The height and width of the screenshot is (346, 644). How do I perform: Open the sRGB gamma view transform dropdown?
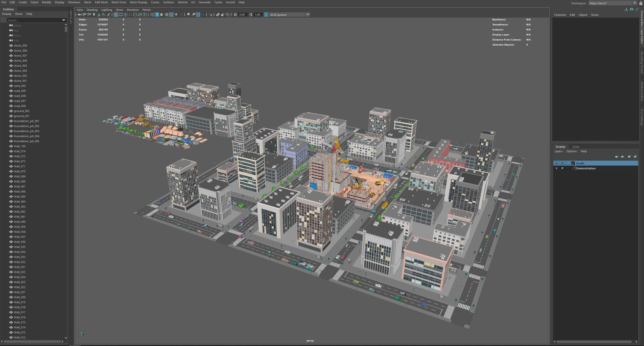(308, 15)
